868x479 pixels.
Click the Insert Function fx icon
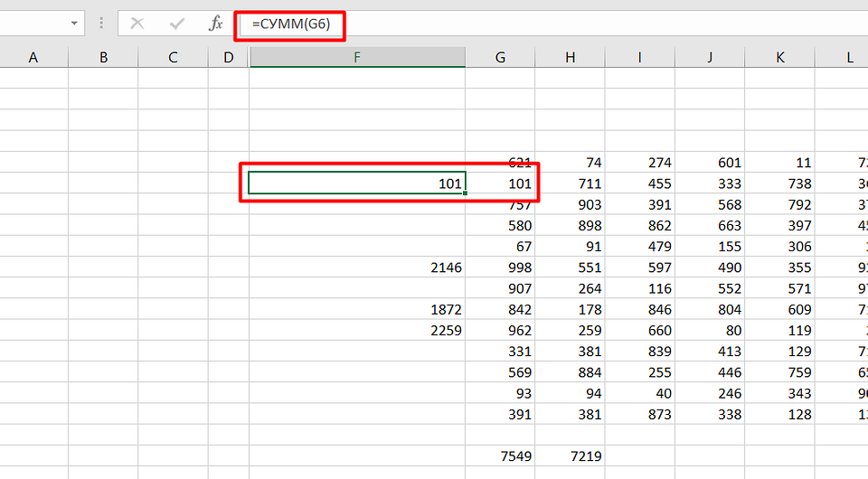click(215, 23)
